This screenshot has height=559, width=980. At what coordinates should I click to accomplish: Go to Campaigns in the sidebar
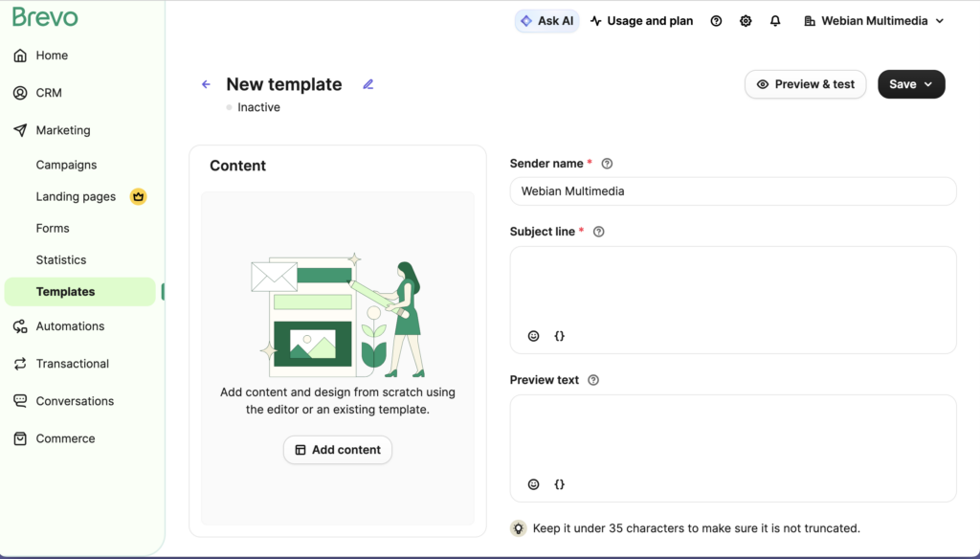point(66,165)
